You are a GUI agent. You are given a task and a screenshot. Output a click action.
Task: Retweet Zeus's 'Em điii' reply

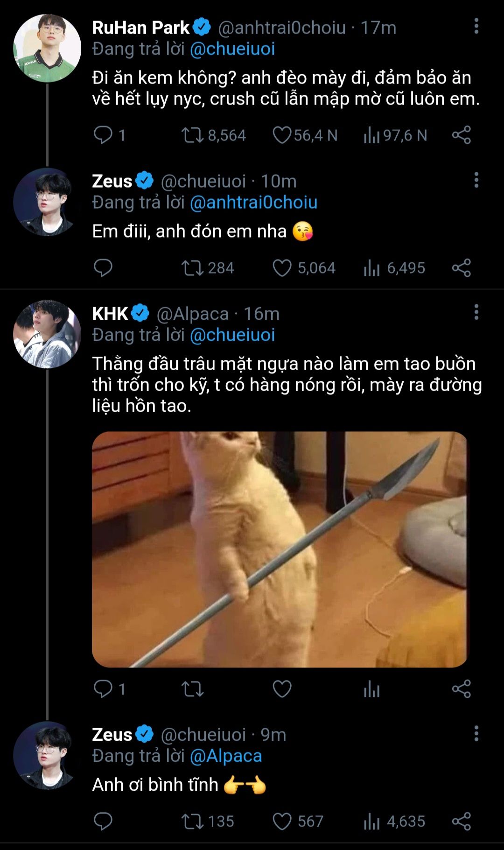coord(192,268)
